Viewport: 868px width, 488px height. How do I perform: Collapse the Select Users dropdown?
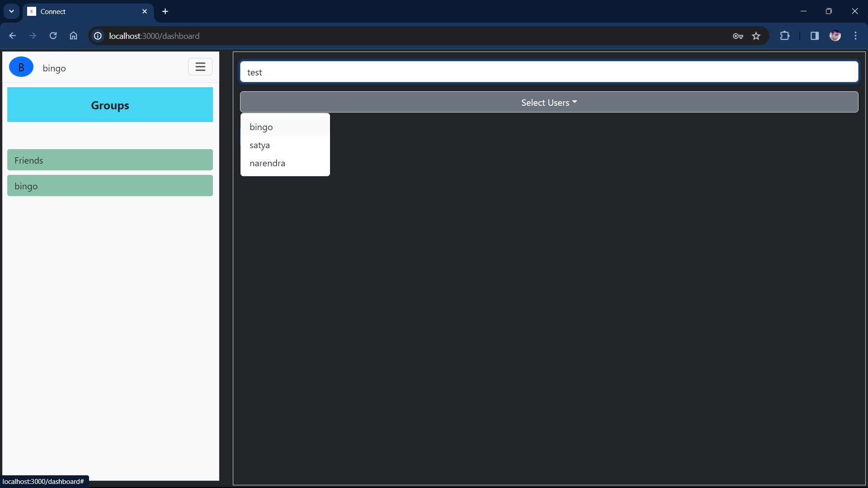click(549, 102)
